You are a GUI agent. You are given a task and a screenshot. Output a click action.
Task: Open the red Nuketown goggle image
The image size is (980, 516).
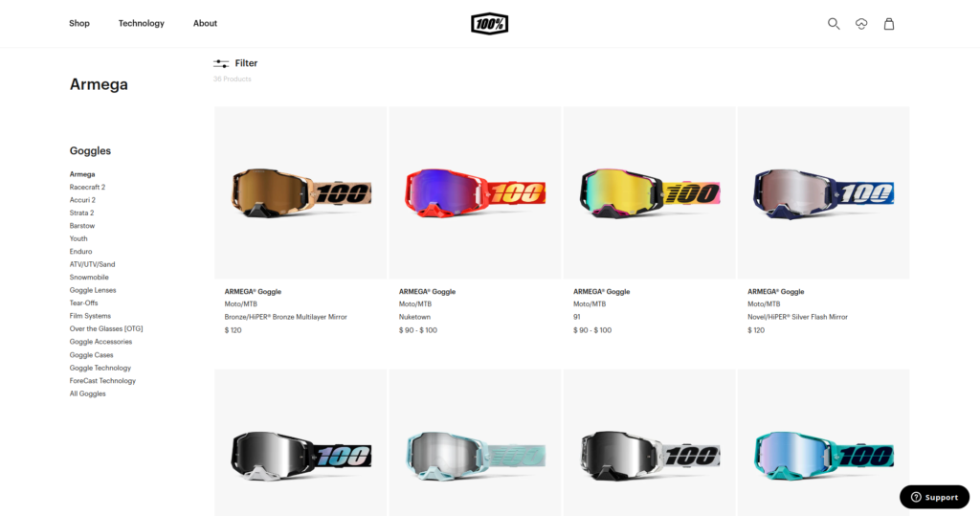pos(475,192)
